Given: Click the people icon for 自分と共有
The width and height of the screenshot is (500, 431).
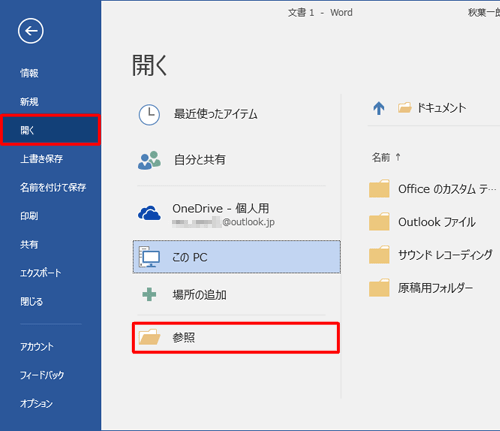Looking at the screenshot, I should click(149, 160).
